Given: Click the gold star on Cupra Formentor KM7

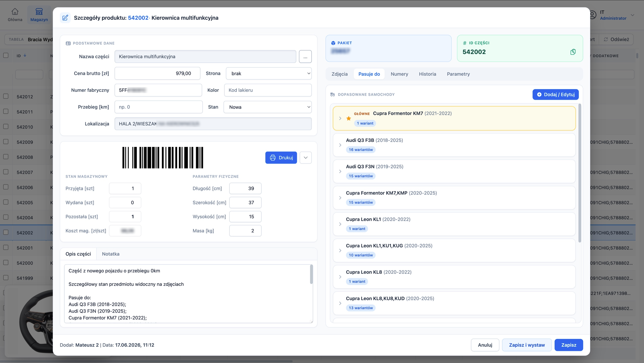Looking at the screenshot, I should pos(348,118).
